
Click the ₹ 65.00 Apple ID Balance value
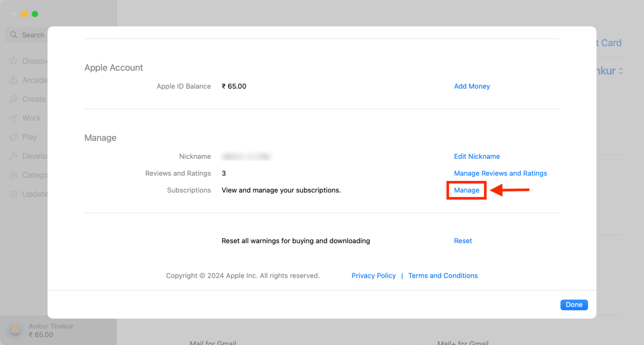pos(234,86)
